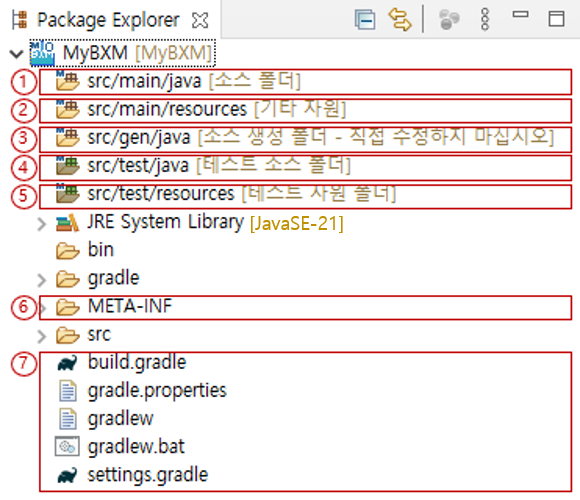Click the plain src folder icon
This screenshot has height=500, width=580.
tap(67, 335)
